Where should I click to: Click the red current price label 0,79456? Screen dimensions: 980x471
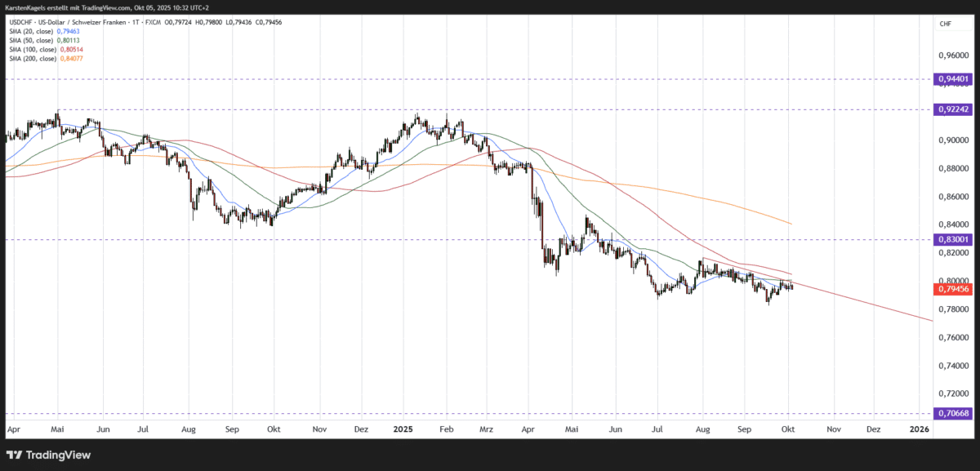(951, 287)
